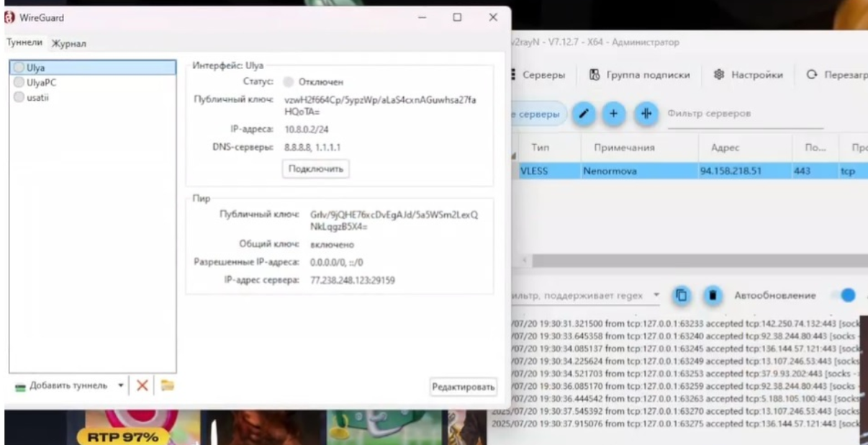The width and height of the screenshot is (868, 445).
Task: Click the address cell 94.158.218.51
Action: [744, 171]
